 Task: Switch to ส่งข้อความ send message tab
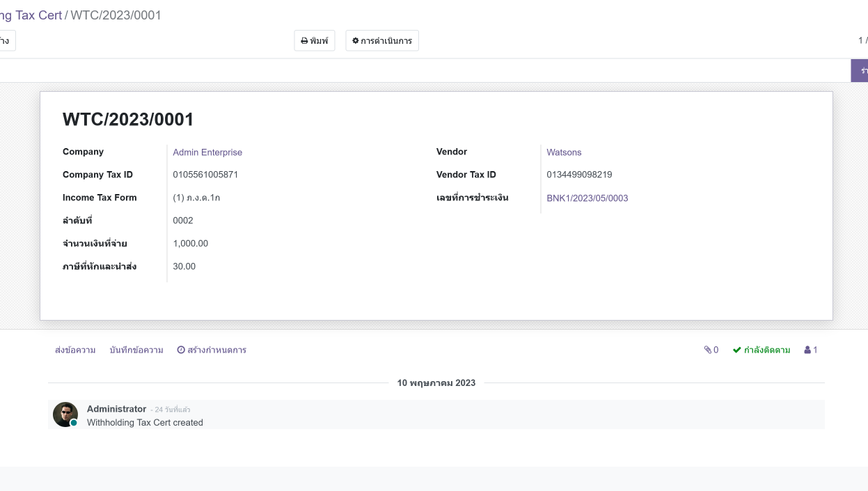pos(75,350)
